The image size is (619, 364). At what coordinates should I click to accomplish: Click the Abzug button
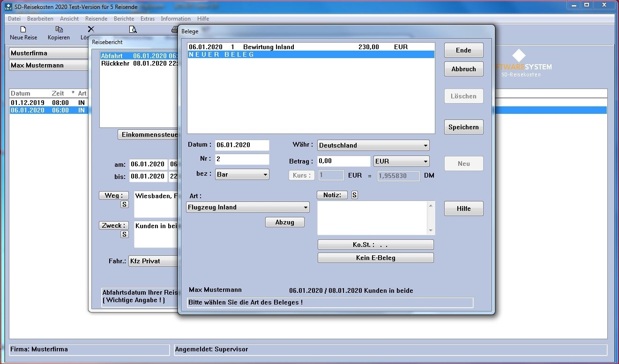tap(285, 222)
